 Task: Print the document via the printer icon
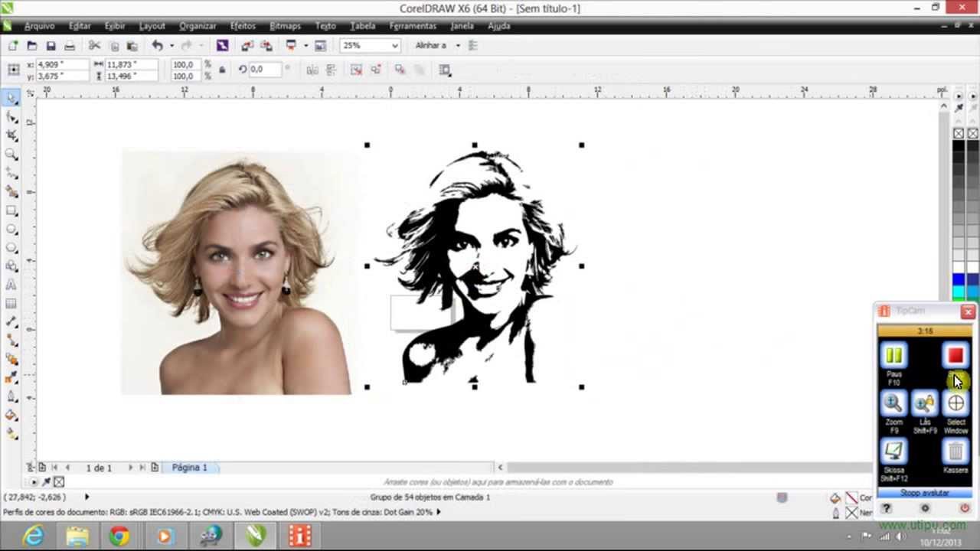point(70,46)
